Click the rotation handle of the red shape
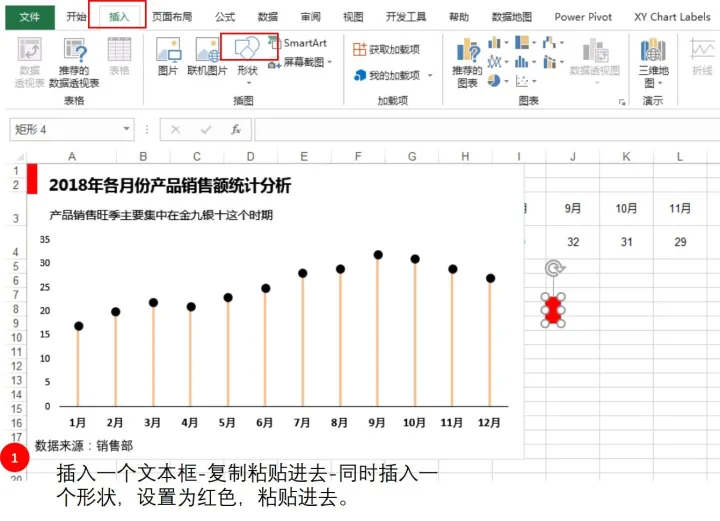 pyautogui.click(x=554, y=268)
